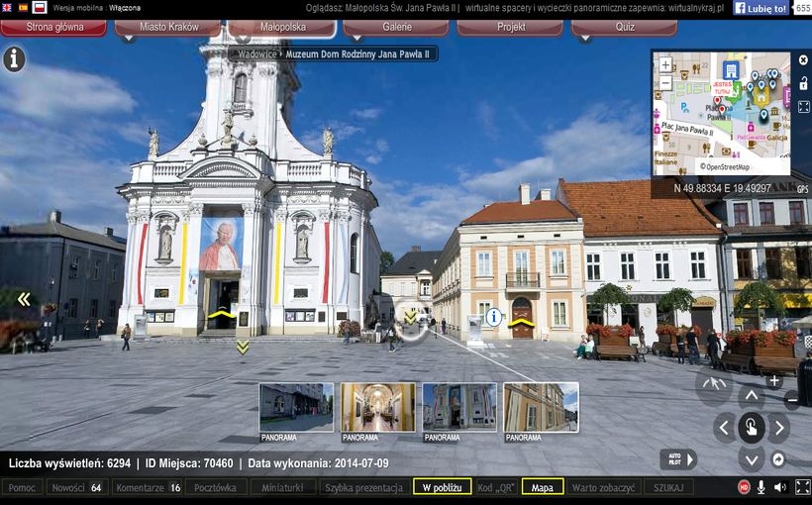812x505 pixels.
Task: Open the info panel icon at top left
Action: 14,58
